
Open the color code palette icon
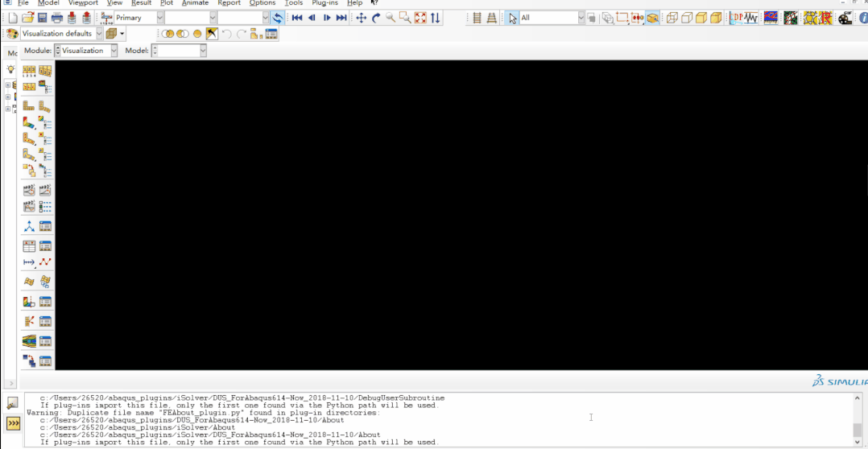(x=12, y=34)
